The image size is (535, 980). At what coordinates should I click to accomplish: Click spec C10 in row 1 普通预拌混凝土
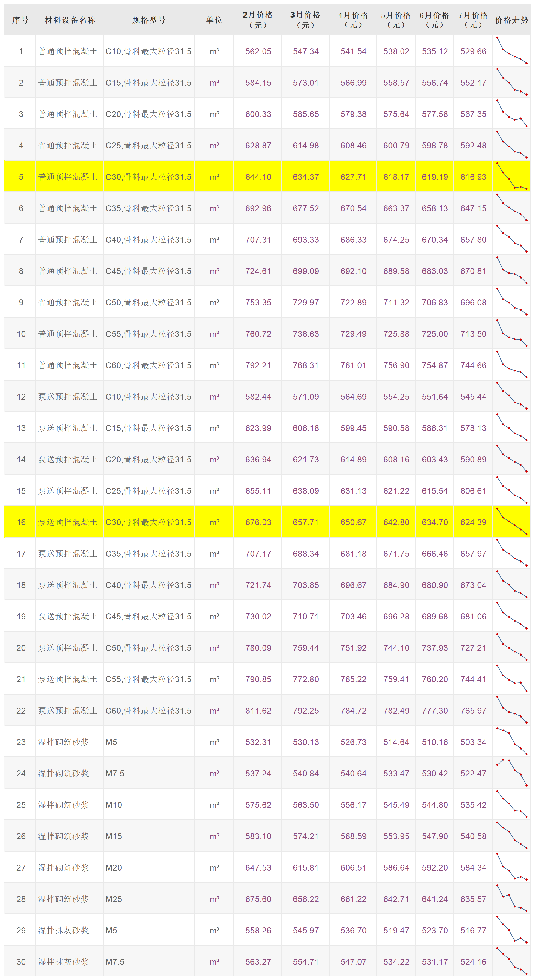point(149,51)
